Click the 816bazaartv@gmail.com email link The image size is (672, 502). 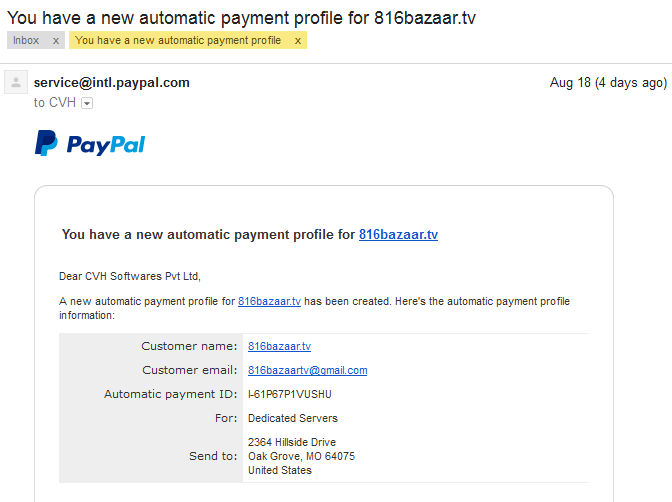point(308,370)
